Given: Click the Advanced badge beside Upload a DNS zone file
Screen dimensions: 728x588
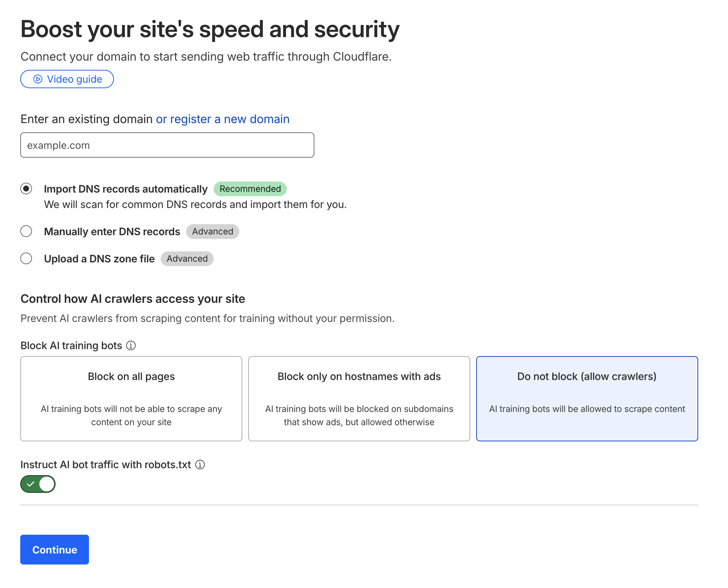Looking at the screenshot, I should pos(187,259).
